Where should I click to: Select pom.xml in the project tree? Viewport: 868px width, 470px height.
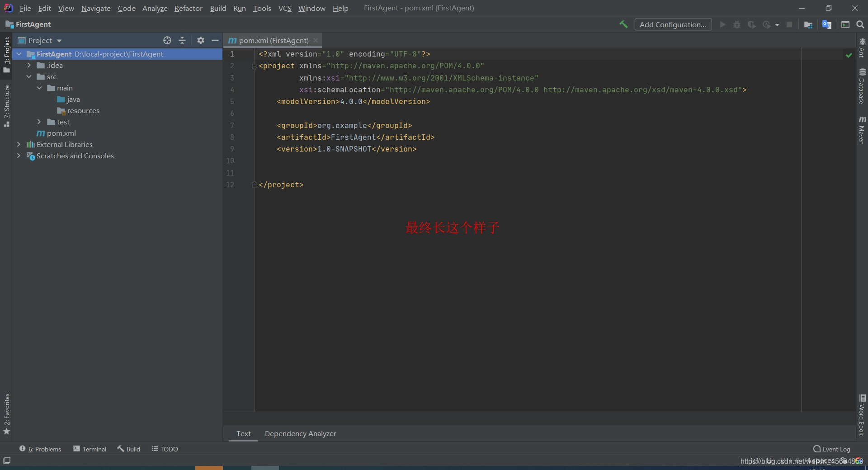pyautogui.click(x=57, y=133)
